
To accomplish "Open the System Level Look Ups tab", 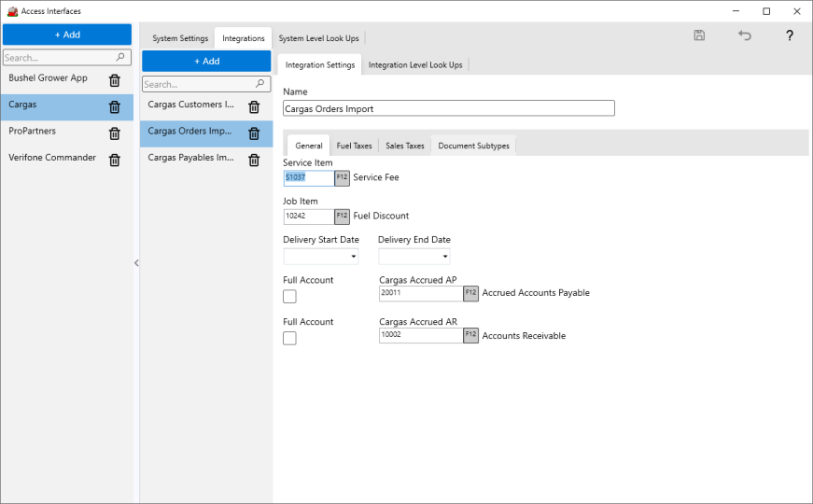I will coord(318,38).
